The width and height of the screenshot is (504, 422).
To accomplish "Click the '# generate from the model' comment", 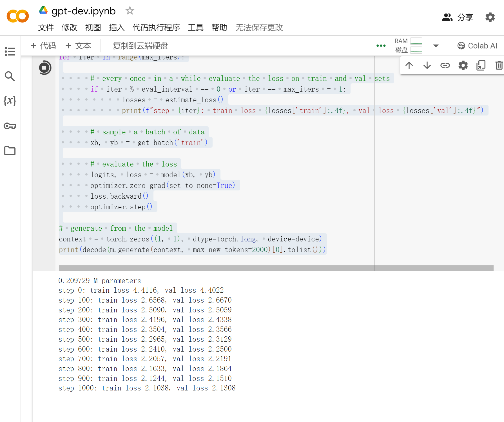I will pos(116,228).
